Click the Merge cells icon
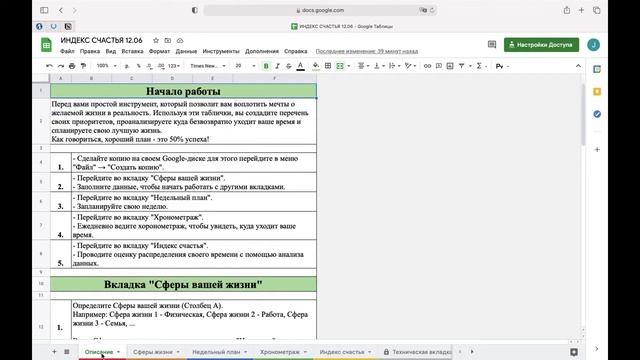 [340, 66]
